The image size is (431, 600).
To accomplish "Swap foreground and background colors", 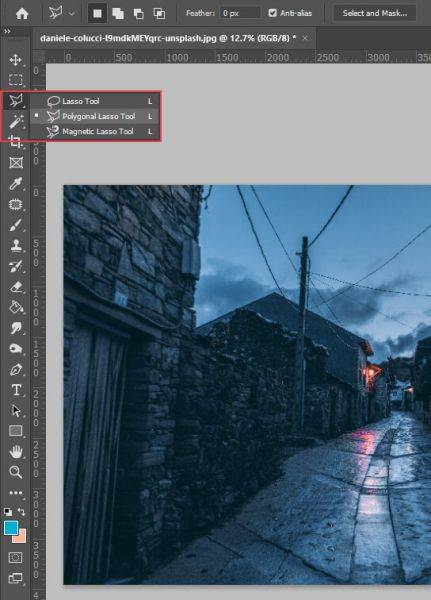I will (x=21, y=512).
